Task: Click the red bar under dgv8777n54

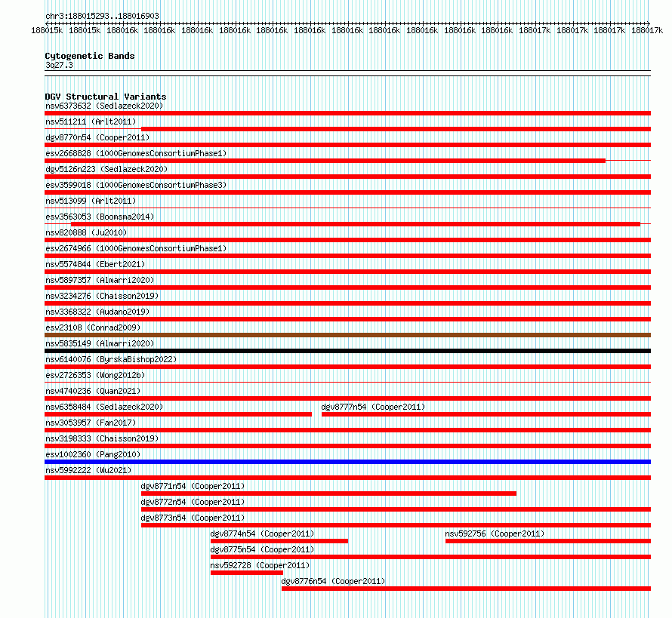Action: click(x=486, y=414)
